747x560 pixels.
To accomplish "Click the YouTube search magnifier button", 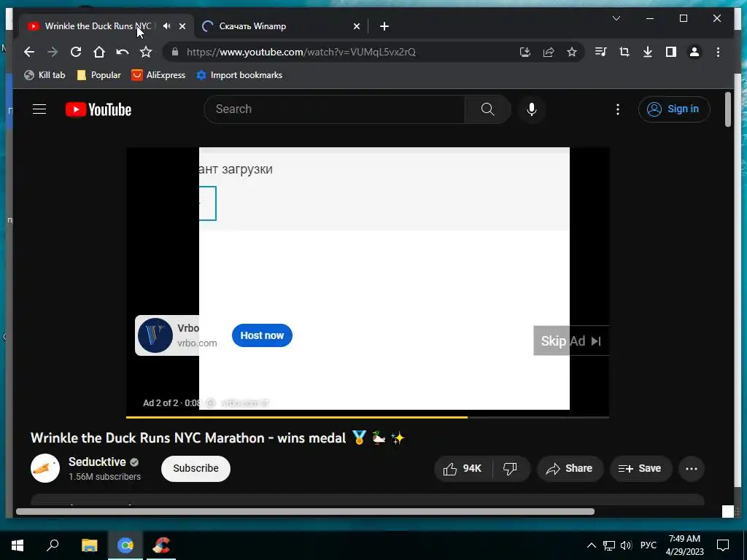I will (487, 109).
